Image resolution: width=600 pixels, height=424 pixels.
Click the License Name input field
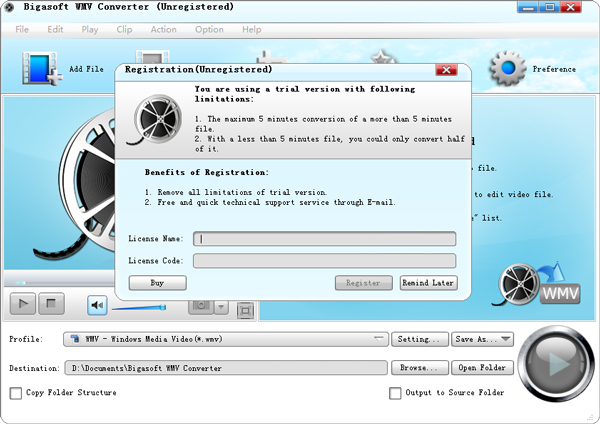click(324, 239)
